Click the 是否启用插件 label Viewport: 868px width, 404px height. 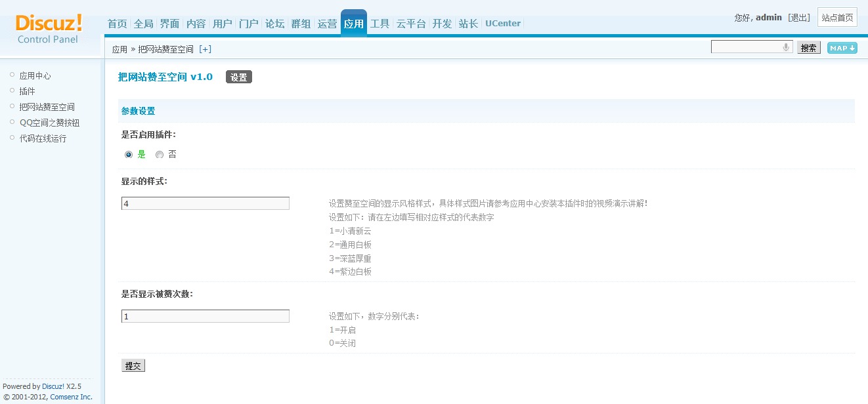148,134
